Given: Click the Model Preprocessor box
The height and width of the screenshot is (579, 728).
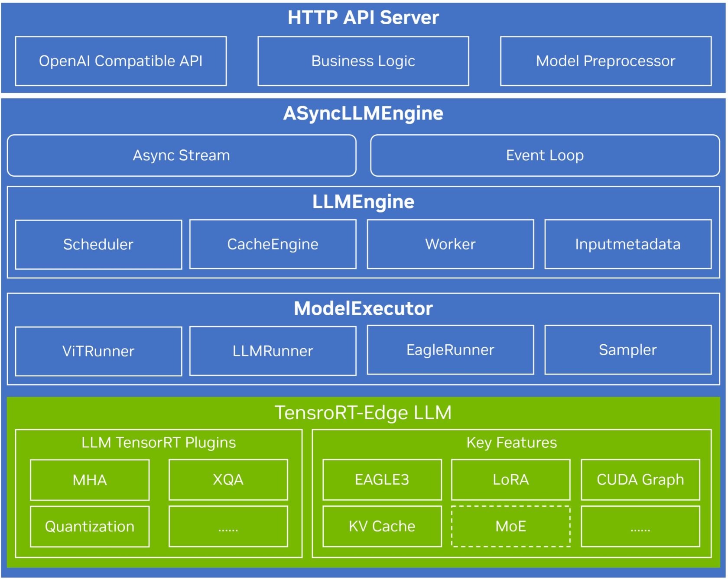Looking at the screenshot, I should [605, 61].
